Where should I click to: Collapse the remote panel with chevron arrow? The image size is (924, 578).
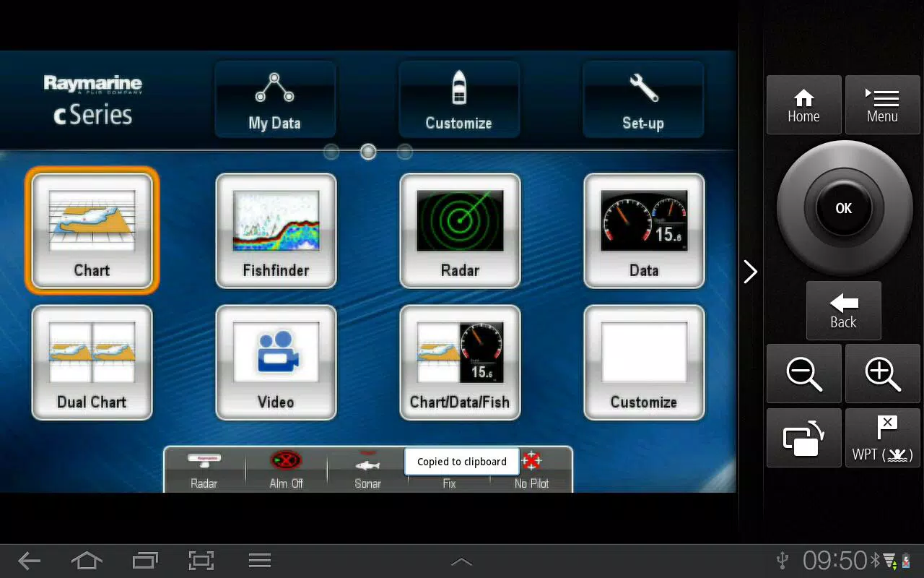click(751, 272)
